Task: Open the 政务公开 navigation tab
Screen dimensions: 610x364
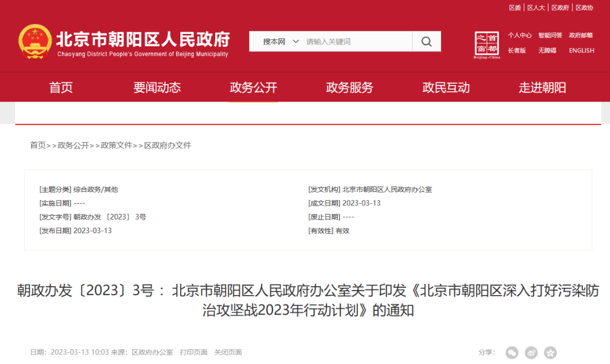Action: point(253,87)
